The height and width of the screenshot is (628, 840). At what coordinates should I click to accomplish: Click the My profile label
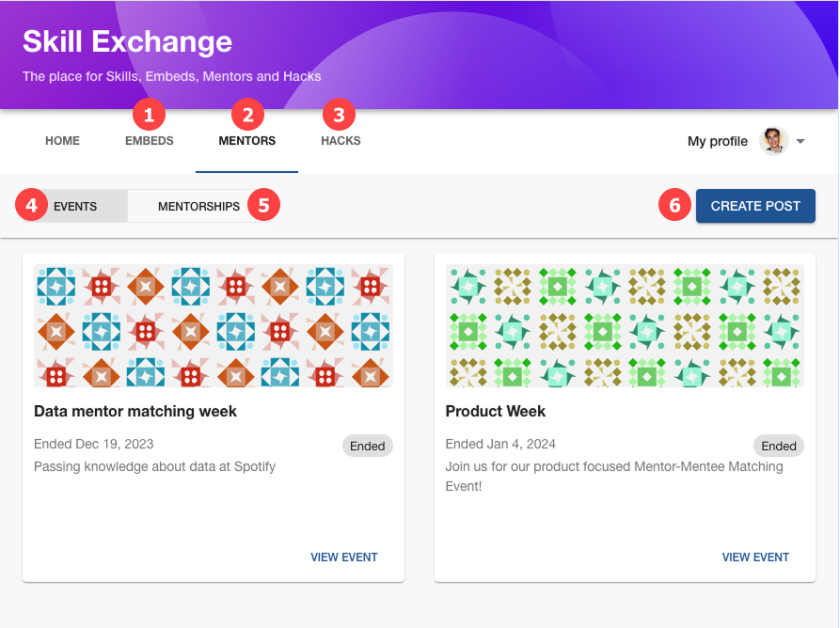click(x=718, y=141)
